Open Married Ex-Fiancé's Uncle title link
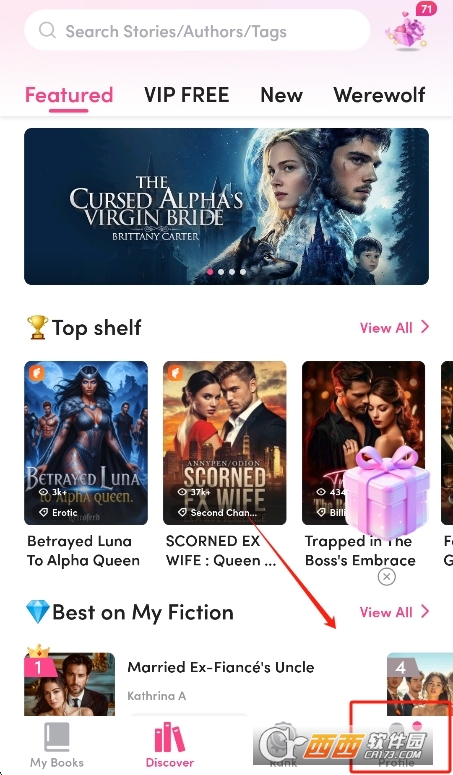Screen dimensions: 453x775 pos(221,667)
